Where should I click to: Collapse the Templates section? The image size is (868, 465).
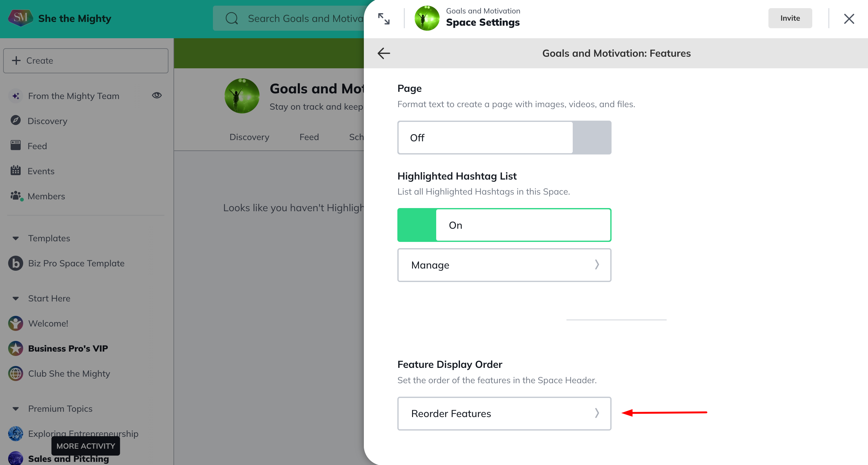[x=16, y=238]
